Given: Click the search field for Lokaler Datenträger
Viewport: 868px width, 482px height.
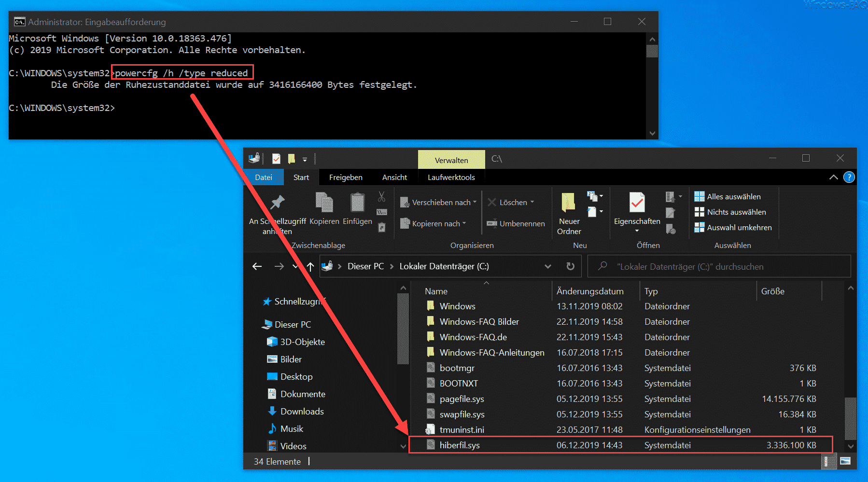Looking at the screenshot, I should 719,266.
